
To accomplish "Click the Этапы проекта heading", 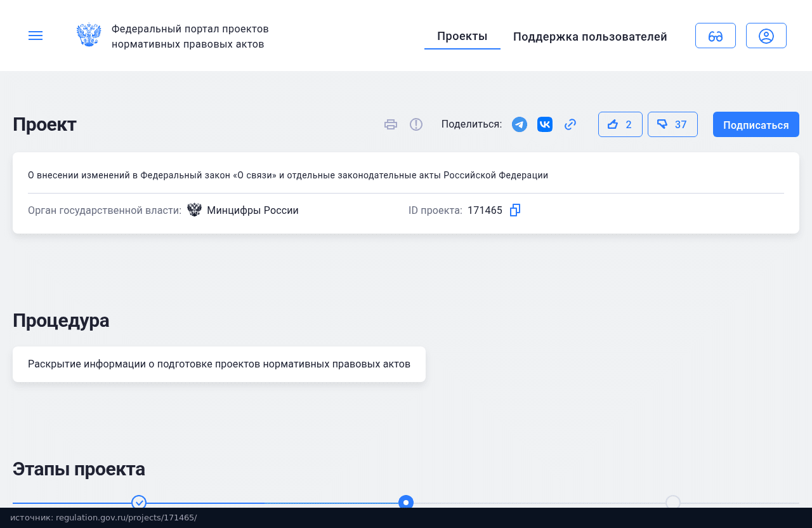I will pos(79,469).
